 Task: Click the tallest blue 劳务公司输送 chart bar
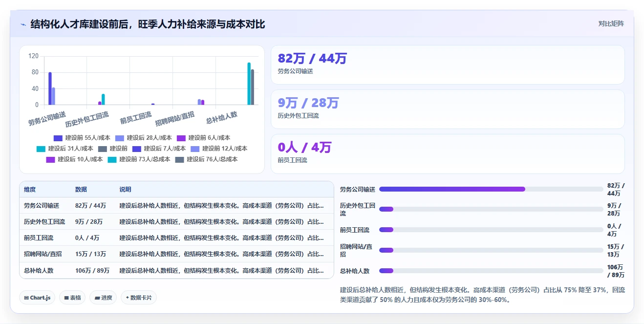pos(50,88)
